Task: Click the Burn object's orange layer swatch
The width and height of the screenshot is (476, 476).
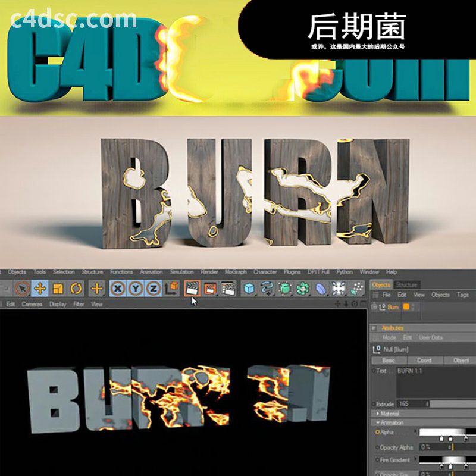Action: coord(406,307)
